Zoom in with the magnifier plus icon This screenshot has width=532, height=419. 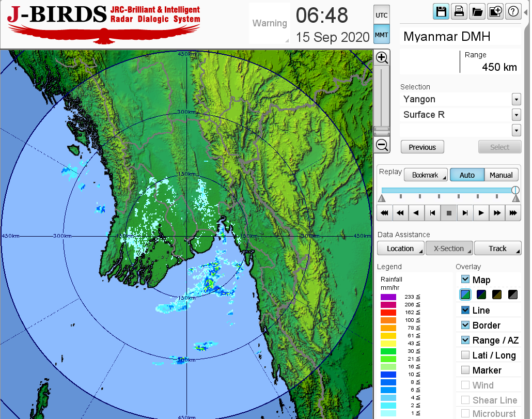point(382,57)
